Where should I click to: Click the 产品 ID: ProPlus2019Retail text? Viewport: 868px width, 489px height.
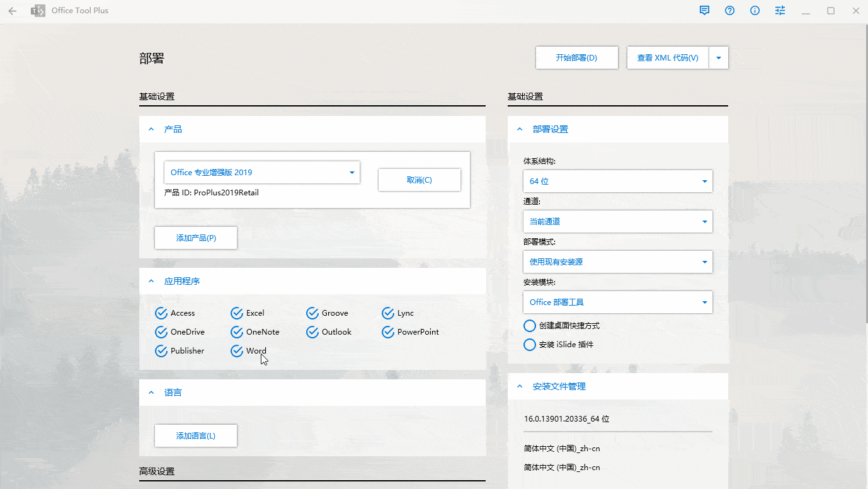pyautogui.click(x=212, y=193)
